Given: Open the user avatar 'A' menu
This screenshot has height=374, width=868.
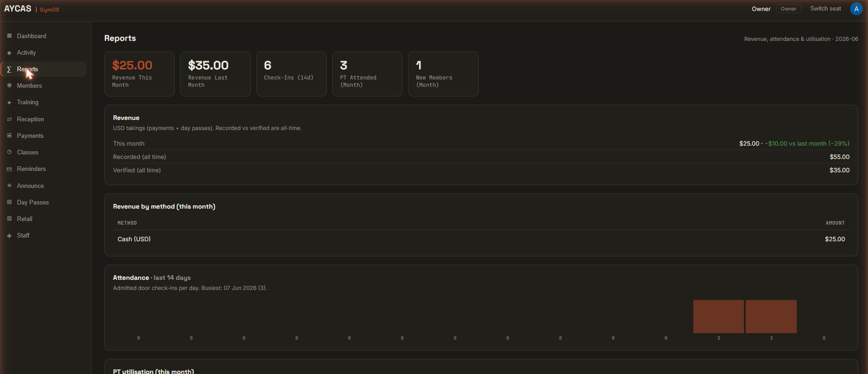Looking at the screenshot, I should 856,9.
